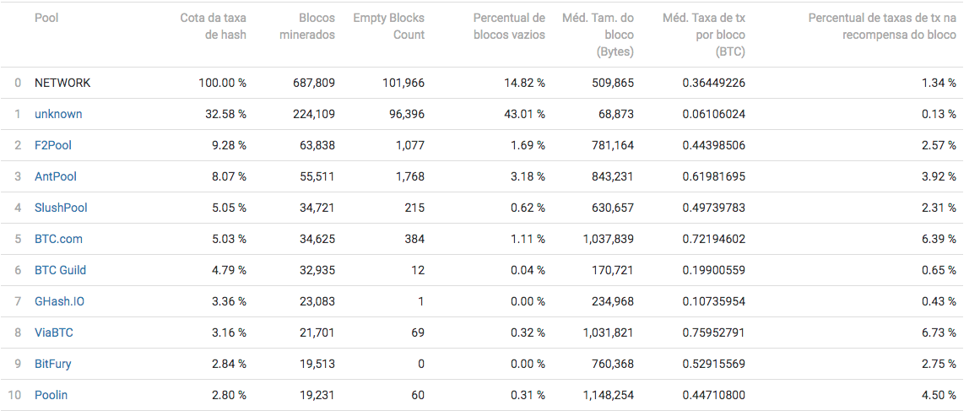This screenshot has height=411, width=980.
Task: Select BitFury block size 760,368
Action: 613,364
